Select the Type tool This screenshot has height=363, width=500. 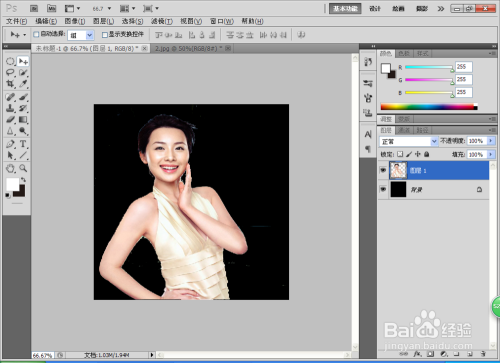pyautogui.click(x=23, y=144)
